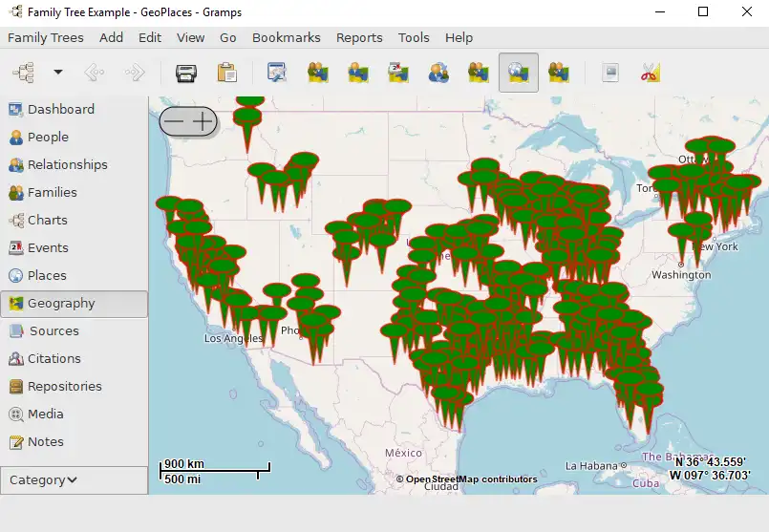Open the Clipboard toolbar icon
Image resolution: width=769 pixels, height=532 pixels.
(x=226, y=73)
